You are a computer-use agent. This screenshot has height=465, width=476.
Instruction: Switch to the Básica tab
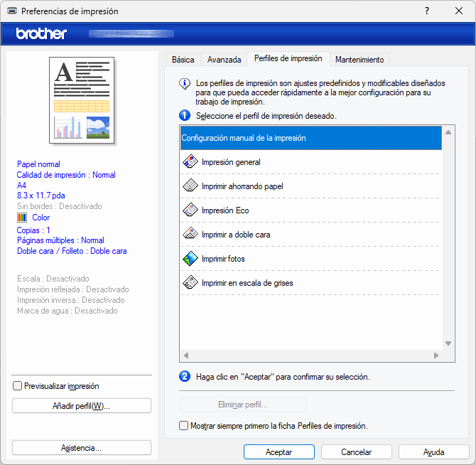point(183,60)
